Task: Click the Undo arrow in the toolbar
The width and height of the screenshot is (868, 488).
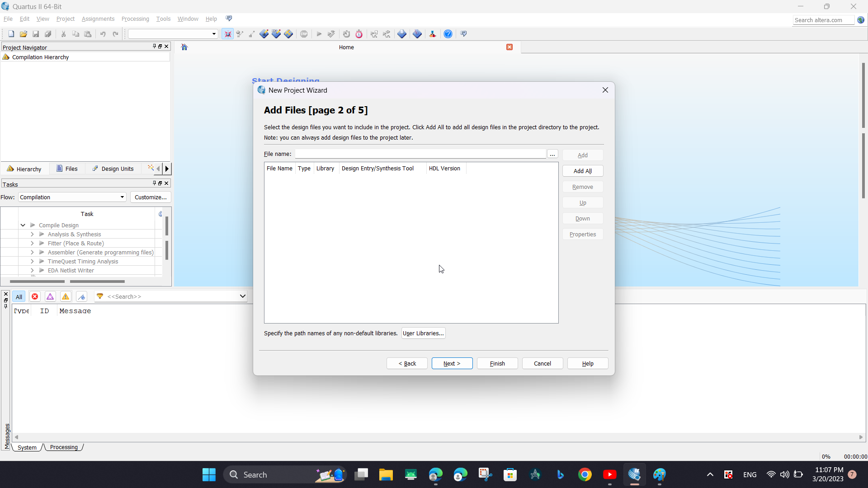Action: point(104,33)
